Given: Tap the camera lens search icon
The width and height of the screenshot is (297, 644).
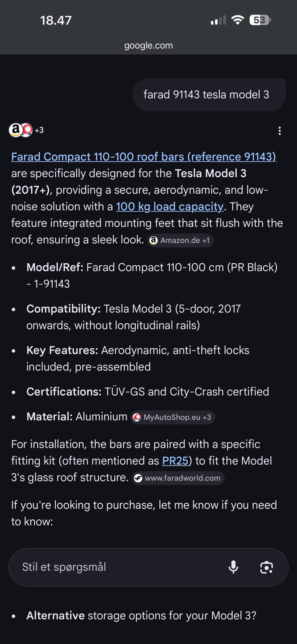Looking at the screenshot, I should 266,567.
